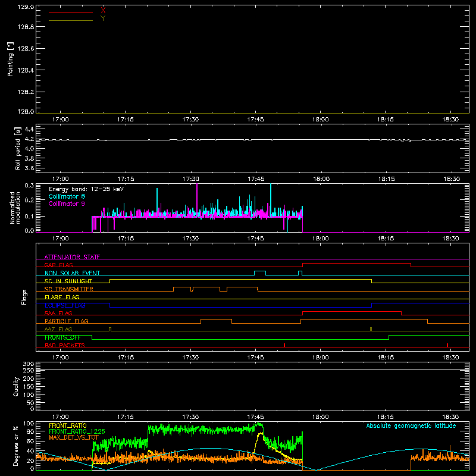Click the 100 tick on Degrees or % axis
This screenshot has height=476, width=476.
[29, 423]
